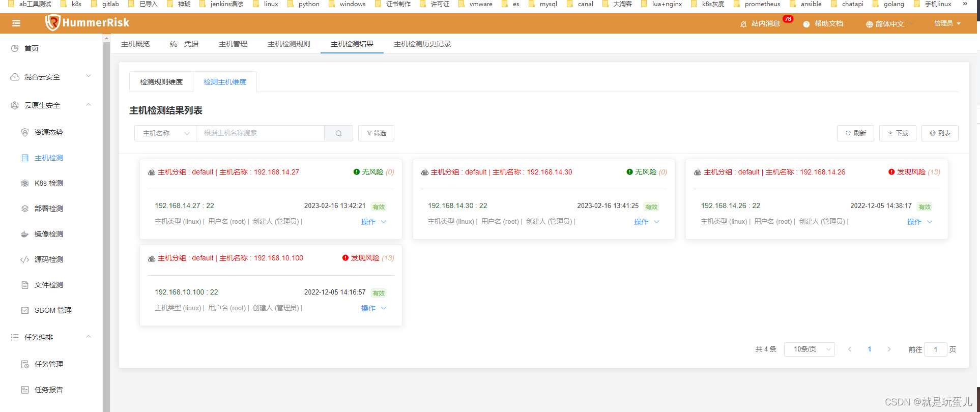Click host icon on 192.168.14.30 card

pyautogui.click(x=425, y=172)
